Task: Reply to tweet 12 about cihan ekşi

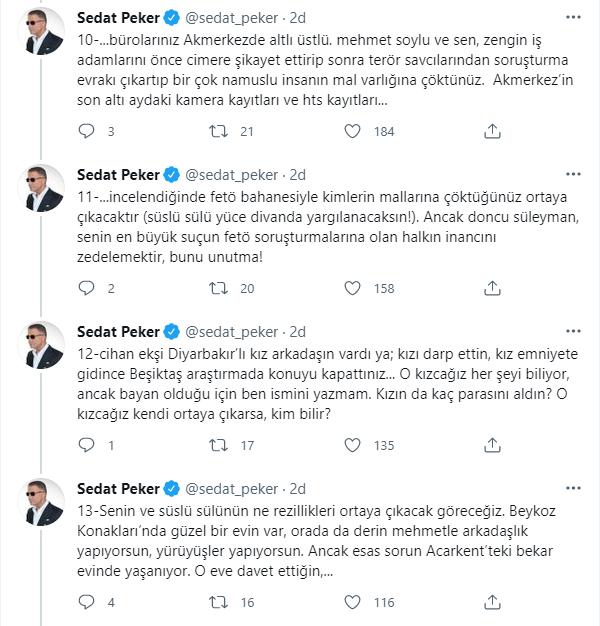Action: pos(86,445)
